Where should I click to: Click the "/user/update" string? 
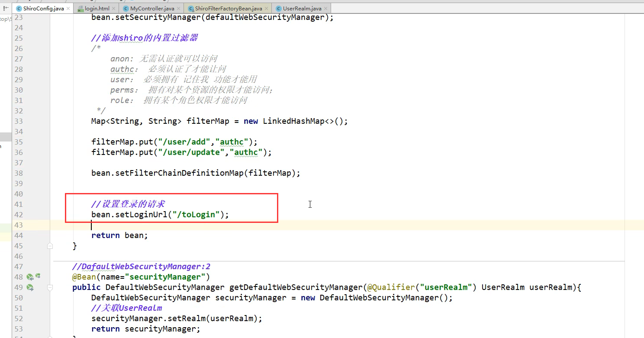(191, 152)
